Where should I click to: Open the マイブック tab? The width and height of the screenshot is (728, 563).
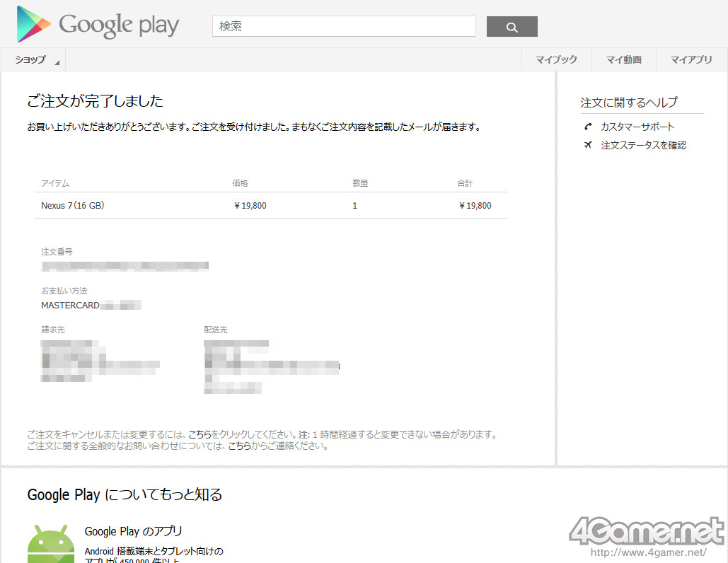tap(556, 60)
